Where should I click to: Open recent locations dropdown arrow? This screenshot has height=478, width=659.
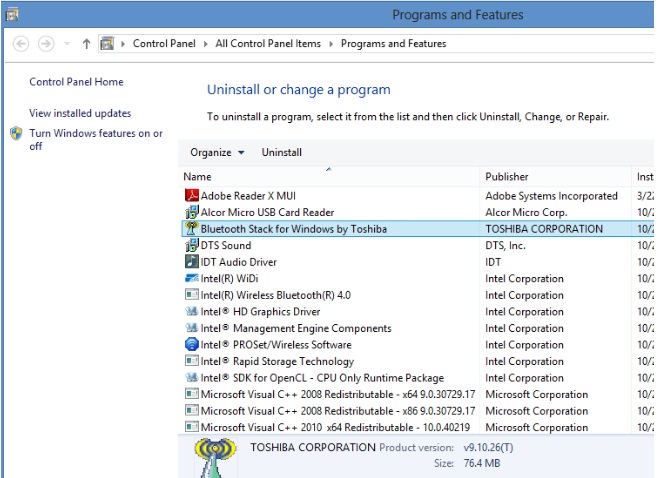pos(67,44)
